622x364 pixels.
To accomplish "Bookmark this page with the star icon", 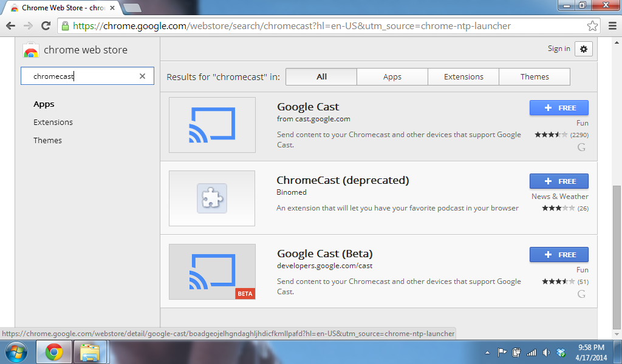I will pos(592,25).
